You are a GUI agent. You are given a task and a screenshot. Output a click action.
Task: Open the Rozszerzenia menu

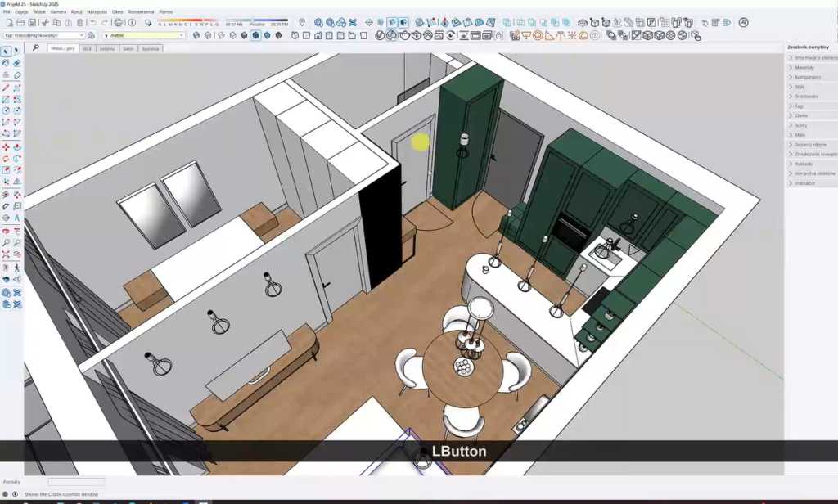click(141, 12)
